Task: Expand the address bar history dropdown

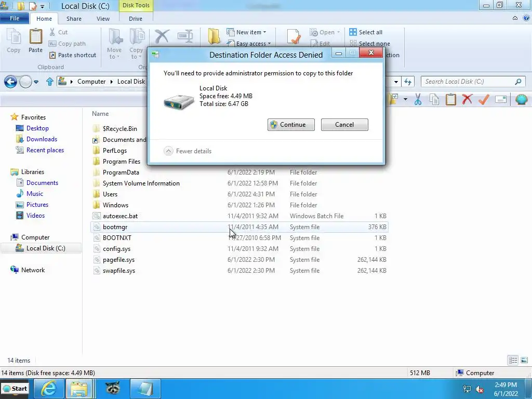Action: click(396, 82)
